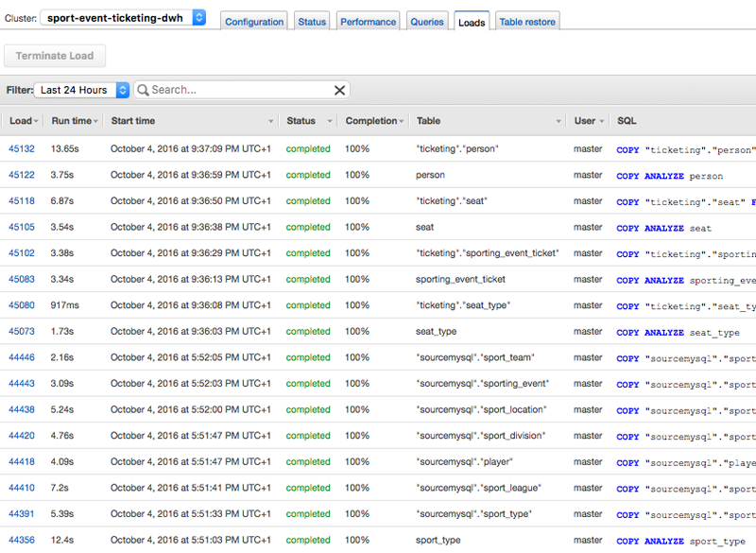This screenshot has height=553, width=756.
Task: Open the Performance tab
Action: (x=368, y=22)
